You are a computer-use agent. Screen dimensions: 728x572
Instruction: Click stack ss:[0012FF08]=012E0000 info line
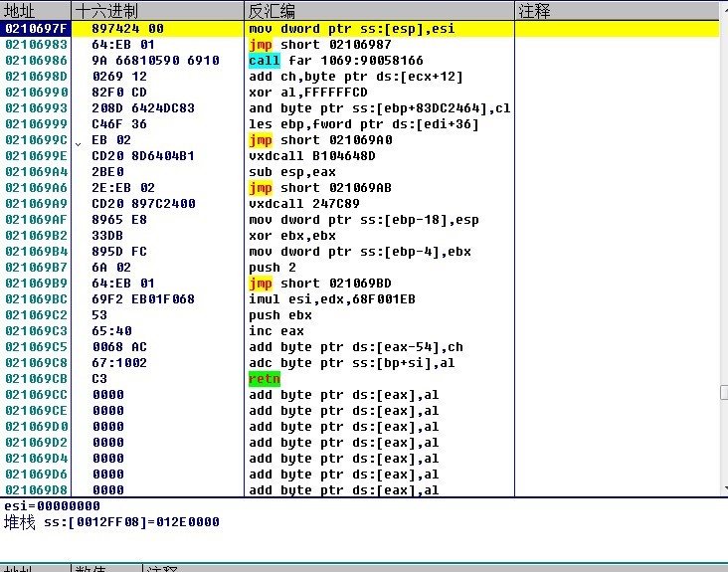[x=111, y=522]
